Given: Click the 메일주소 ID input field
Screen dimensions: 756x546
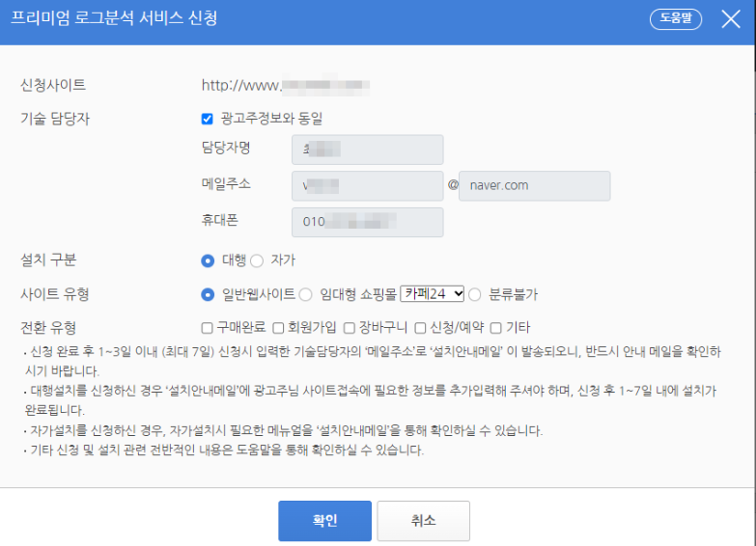Looking at the screenshot, I should coord(367,185).
